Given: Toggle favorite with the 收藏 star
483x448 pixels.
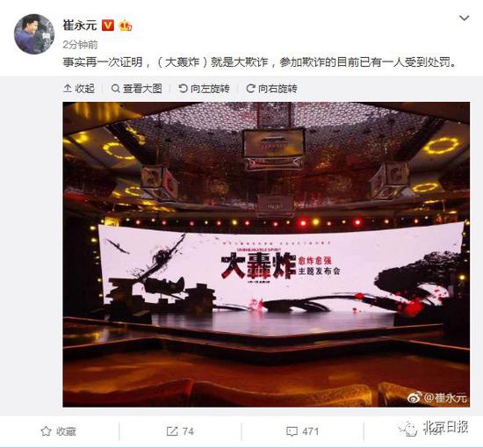Looking at the screenshot, I should (58, 431).
